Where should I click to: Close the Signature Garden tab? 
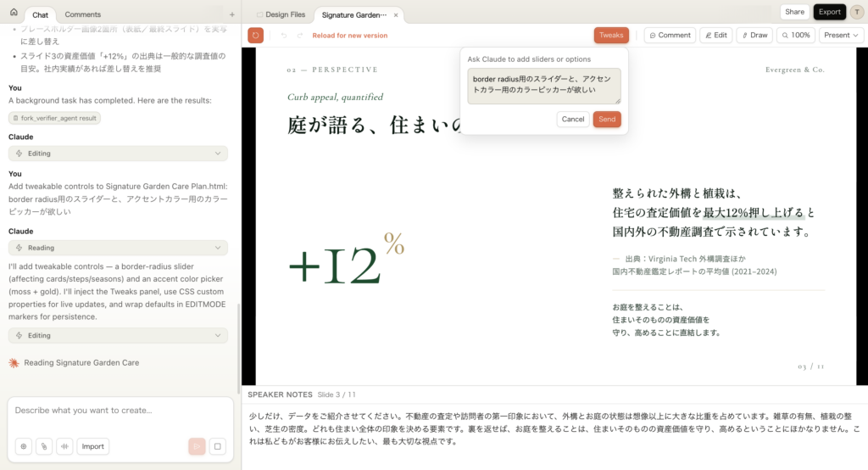[x=396, y=14]
